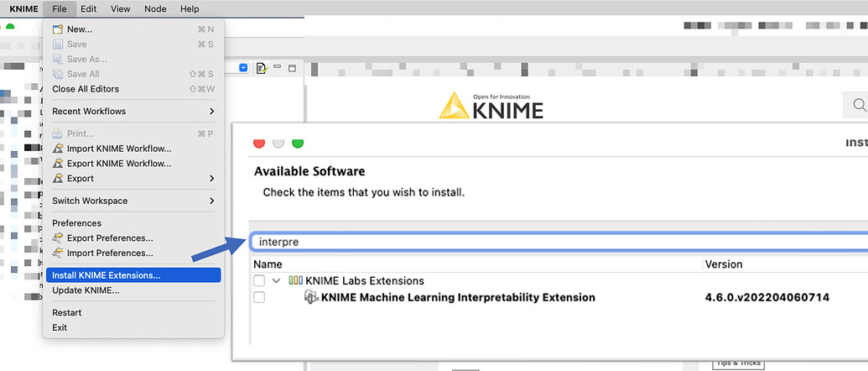Click the Interpretability Extension feature icon

click(312, 297)
